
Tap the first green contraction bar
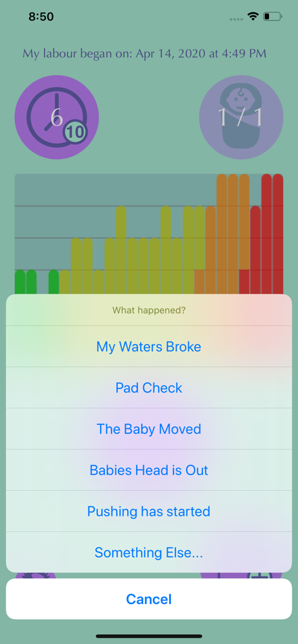click(20, 282)
